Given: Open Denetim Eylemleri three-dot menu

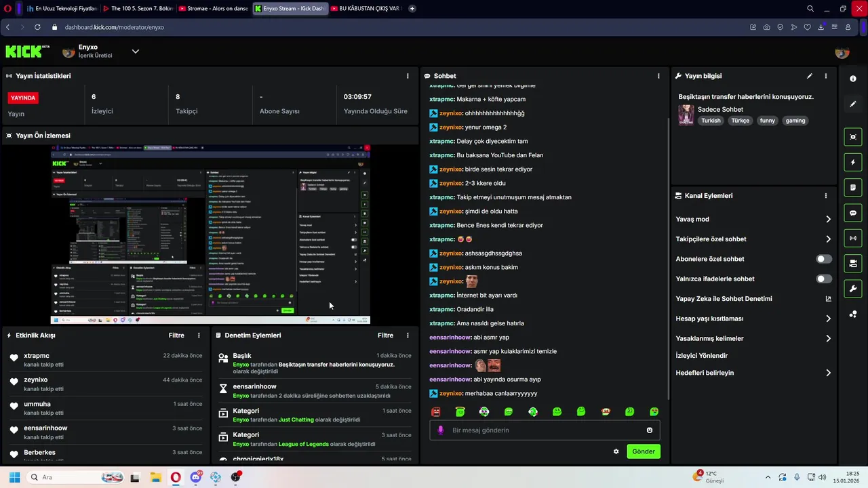Looking at the screenshot, I should [x=408, y=335].
